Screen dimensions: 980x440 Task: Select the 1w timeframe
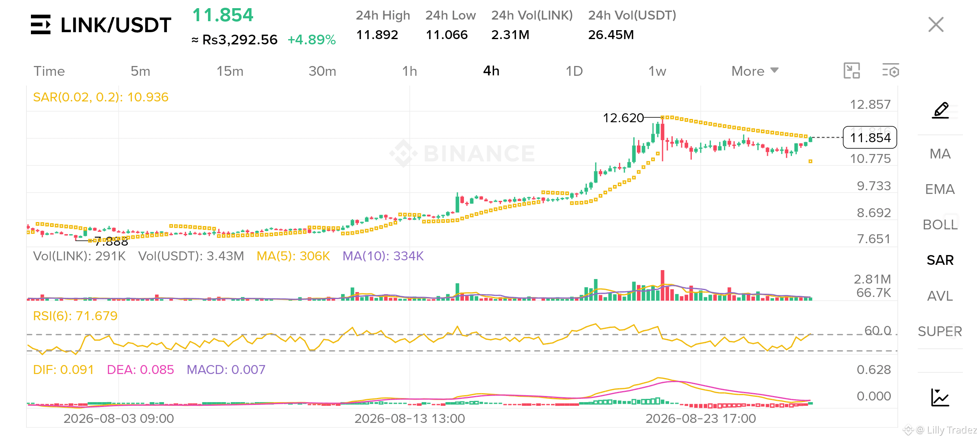click(657, 71)
